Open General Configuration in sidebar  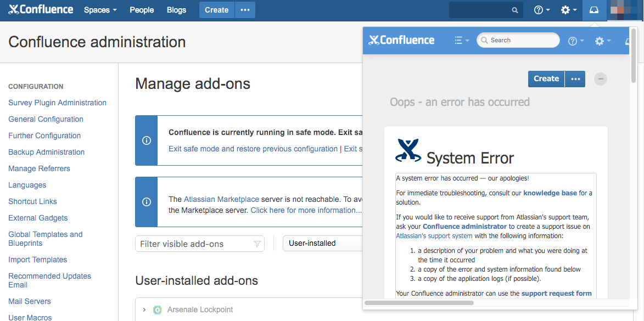pos(46,119)
